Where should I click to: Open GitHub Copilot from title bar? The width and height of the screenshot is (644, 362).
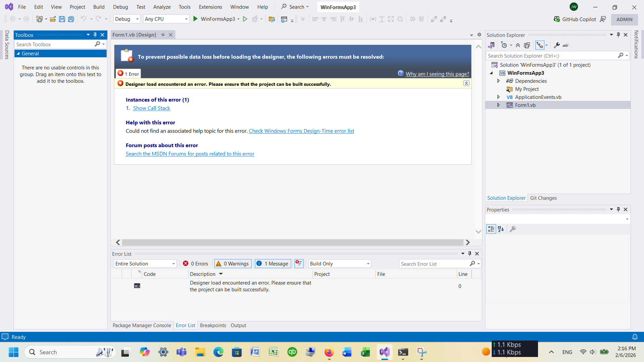point(575,19)
